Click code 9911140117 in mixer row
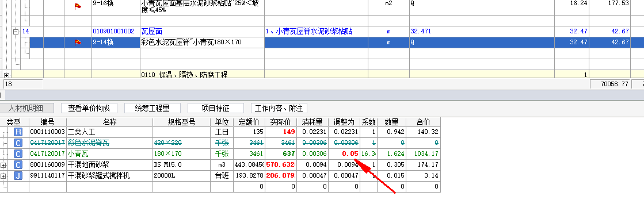Screen dimensions: 644x219 (48, 176)
